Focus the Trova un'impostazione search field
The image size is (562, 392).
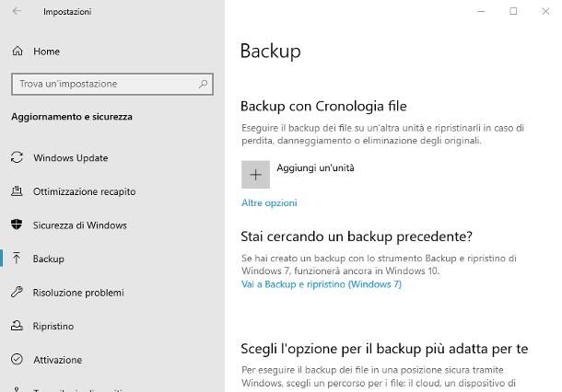point(112,84)
